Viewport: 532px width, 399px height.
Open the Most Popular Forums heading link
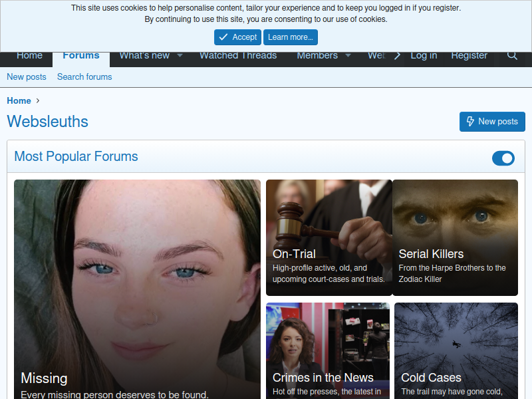[x=76, y=156]
